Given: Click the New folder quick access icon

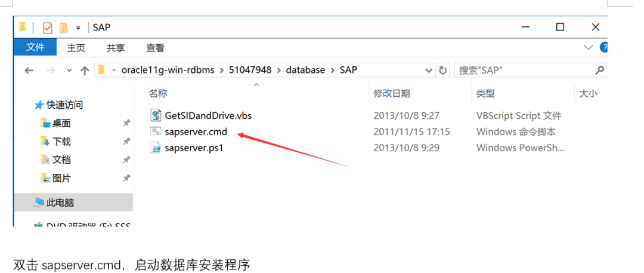Looking at the screenshot, I should (x=63, y=27).
